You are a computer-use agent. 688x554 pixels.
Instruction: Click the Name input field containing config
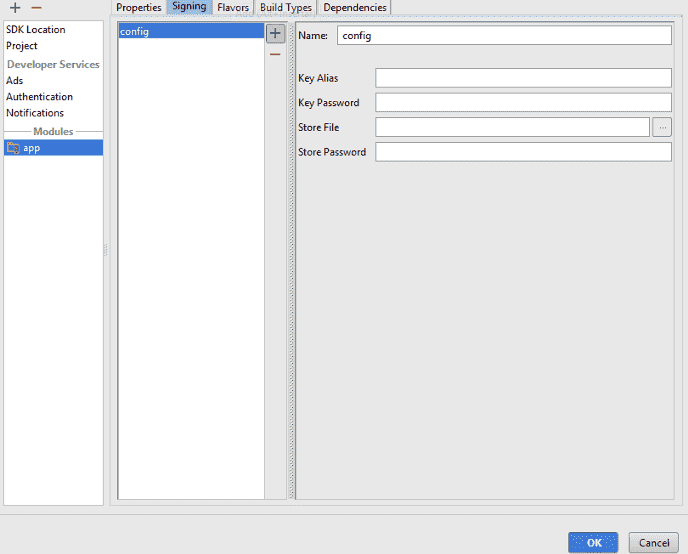[x=504, y=35]
